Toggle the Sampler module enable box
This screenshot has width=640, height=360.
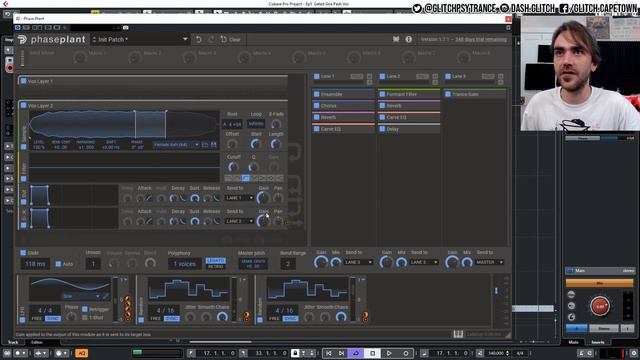pyautogui.click(x=24, y=147)
